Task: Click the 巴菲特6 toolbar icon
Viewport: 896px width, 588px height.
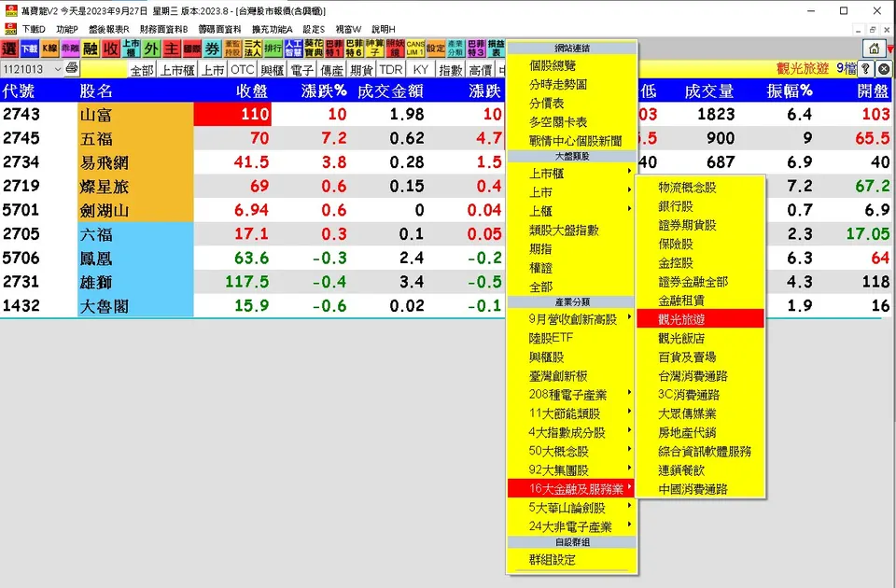Action: (x=355, y=49)
